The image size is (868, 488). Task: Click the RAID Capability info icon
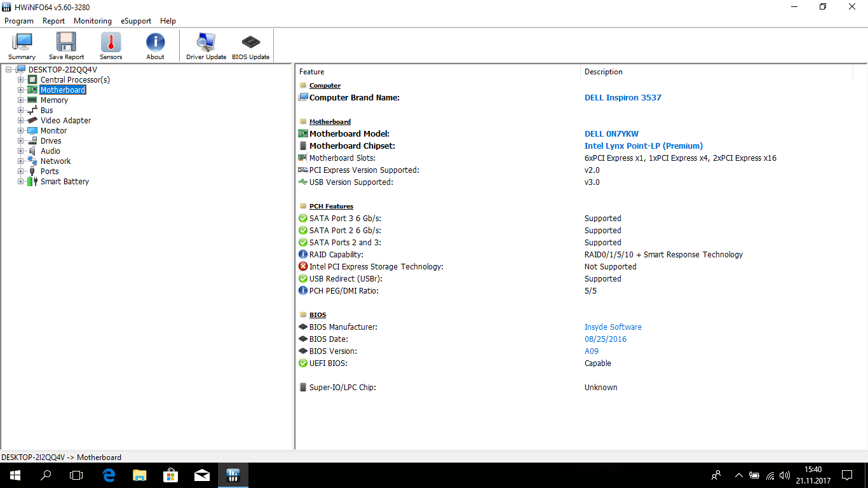click(303, 254)
